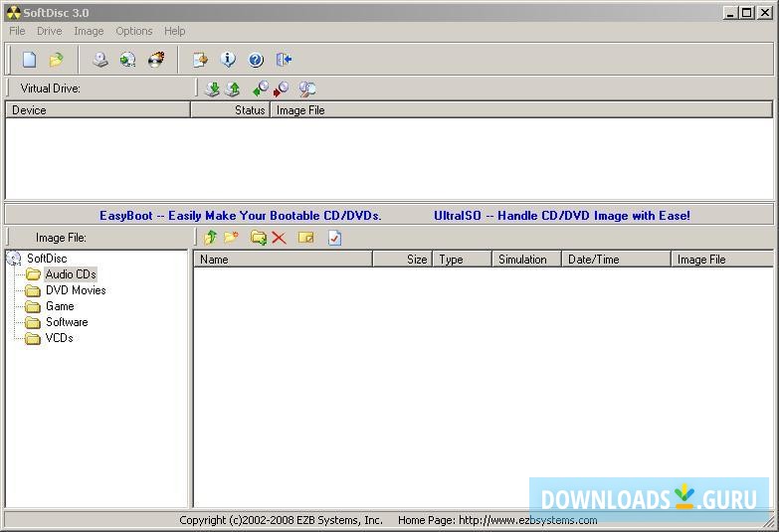The width and height of the screenshot is (779, 532).
Task: Click the Exit door icon
Action: tap(284, 60)
